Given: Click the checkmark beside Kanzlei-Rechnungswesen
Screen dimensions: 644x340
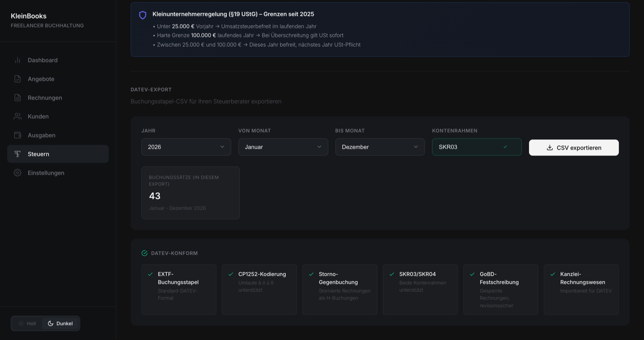Looking at the screenshot, I should pos(553,274).
